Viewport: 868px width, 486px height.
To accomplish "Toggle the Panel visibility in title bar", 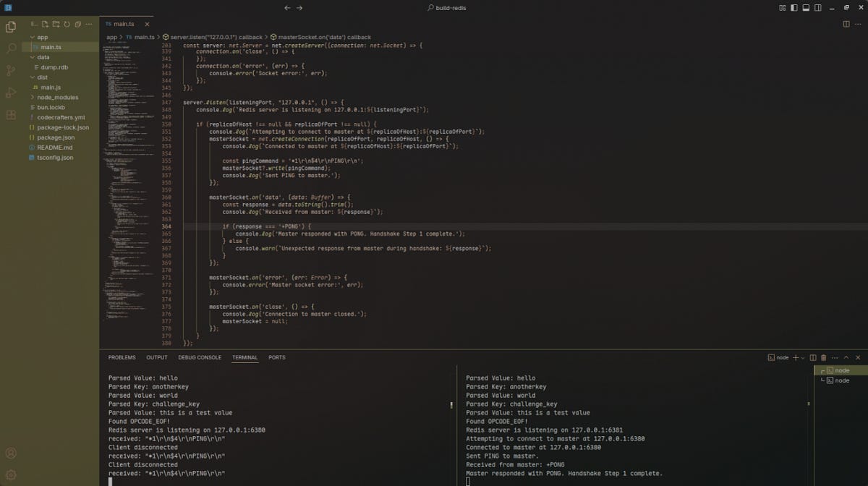I will point(805,7).
